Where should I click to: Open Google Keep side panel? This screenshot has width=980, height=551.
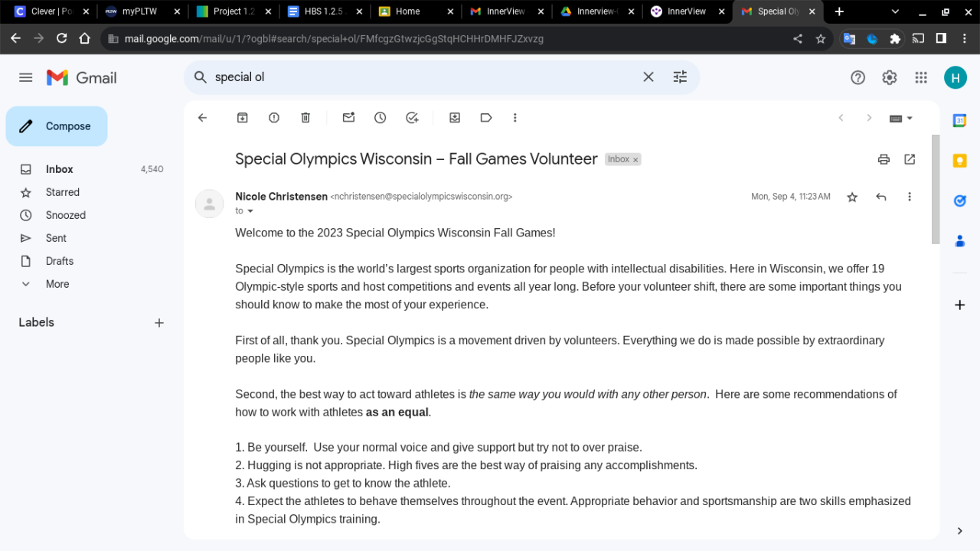point(959,161)
